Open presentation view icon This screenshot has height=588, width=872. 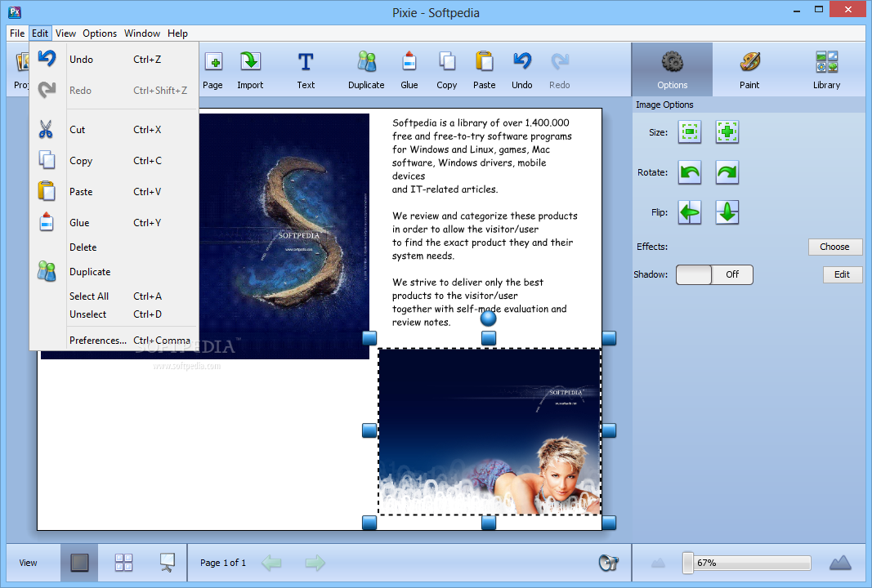pyautogui.click(x=167, y=563)
